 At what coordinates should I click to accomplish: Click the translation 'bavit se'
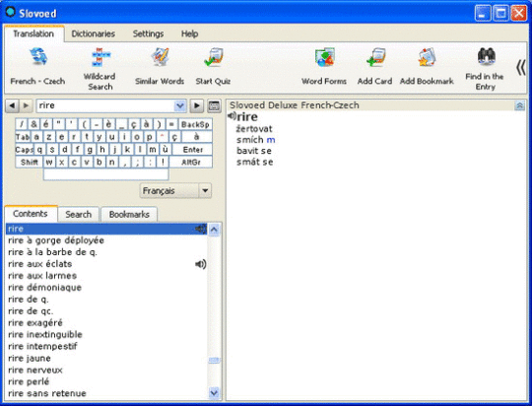click(x=254, y=151)
